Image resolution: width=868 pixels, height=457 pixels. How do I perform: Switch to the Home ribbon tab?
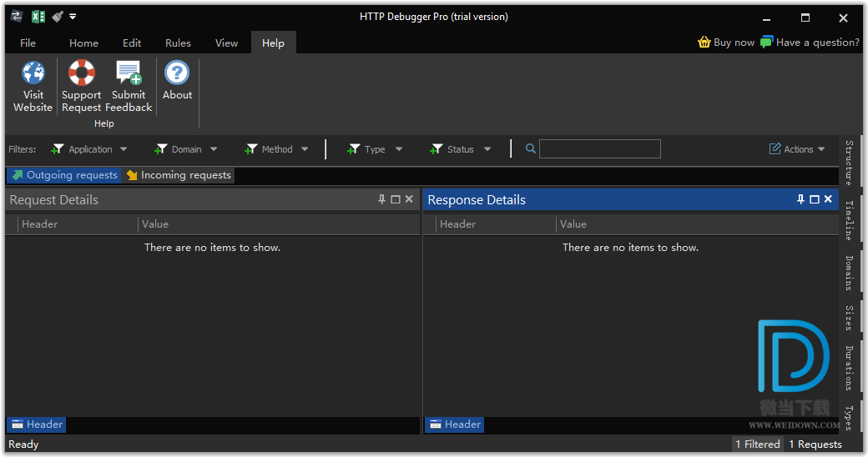(x=83, y=43)
